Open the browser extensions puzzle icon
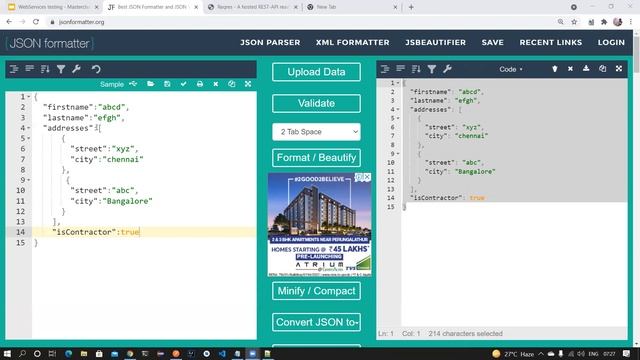640x360 pixels. click(604, 22)
